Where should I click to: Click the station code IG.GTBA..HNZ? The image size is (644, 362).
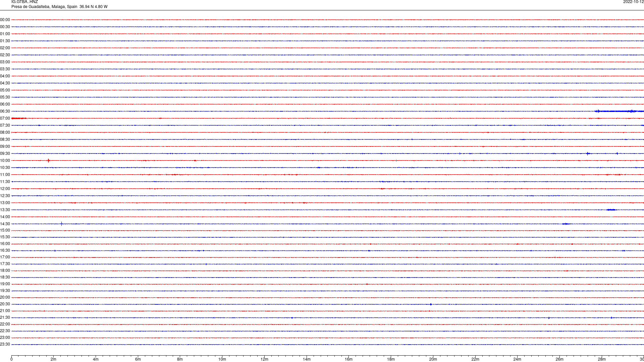click(24, 2)
